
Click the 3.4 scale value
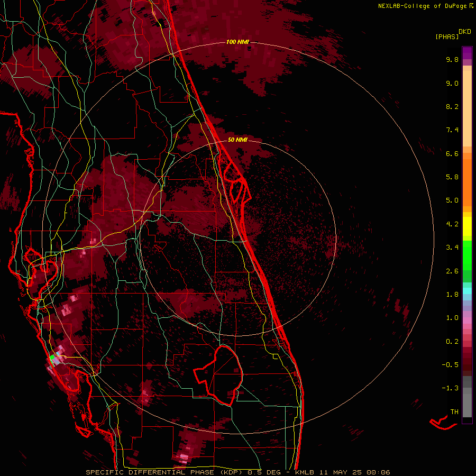452,248
